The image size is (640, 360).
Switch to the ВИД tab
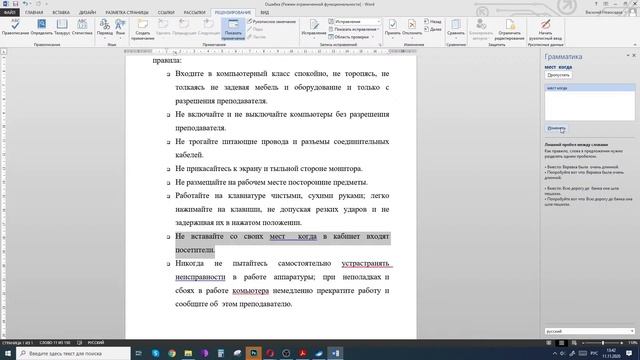[x=264, y=13]
